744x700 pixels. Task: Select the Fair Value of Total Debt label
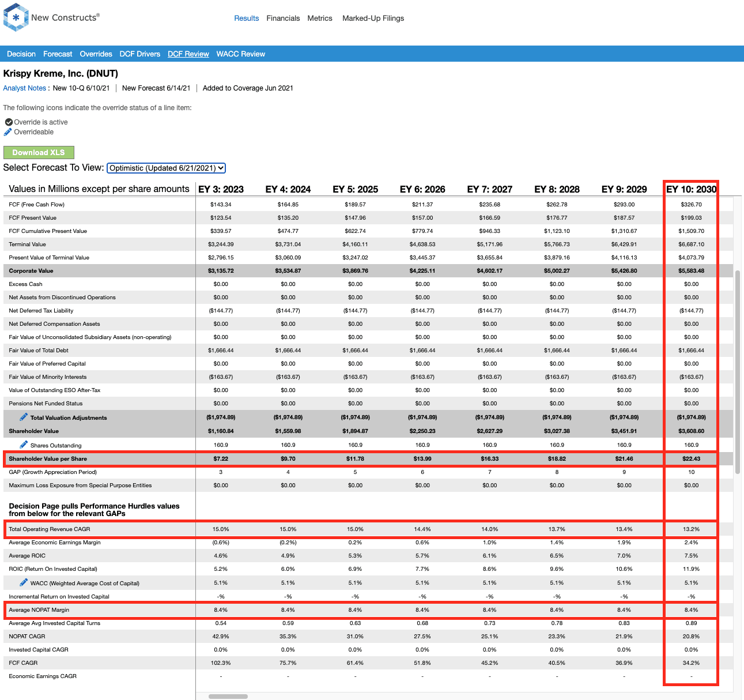coord(39,351)
